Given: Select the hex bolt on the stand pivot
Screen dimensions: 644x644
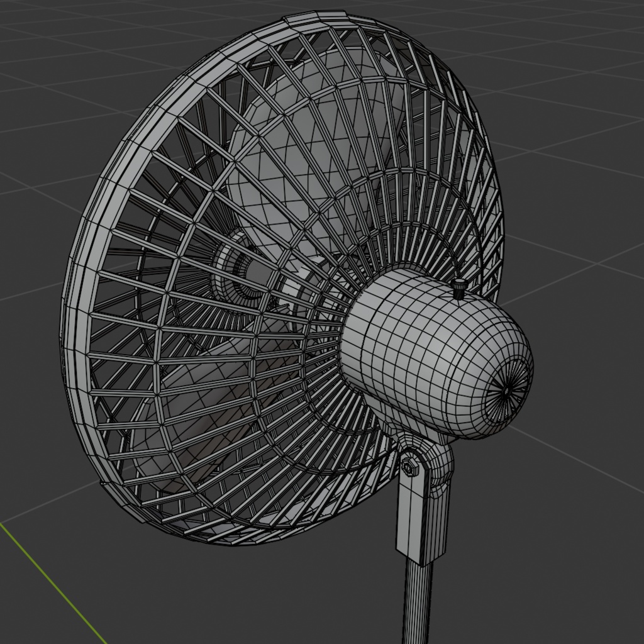Looking at the screenshot, I should point(409,467).
